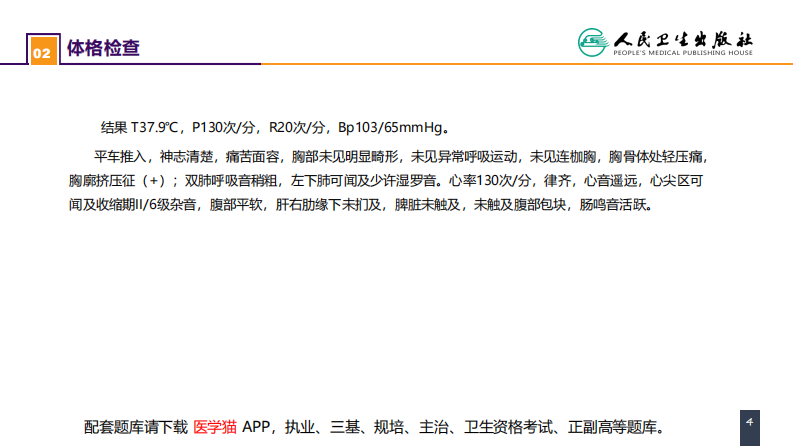Screen dimensions: 793x446
Task: Click the phrase 平车推入 starting the paragraph
Action: pos(120,157)
